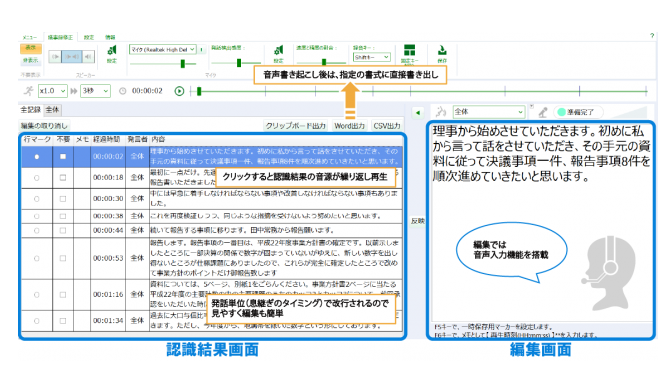671x369 pixels.
Task: Click the microphone volume slider handle
Action: click(183, 64)
